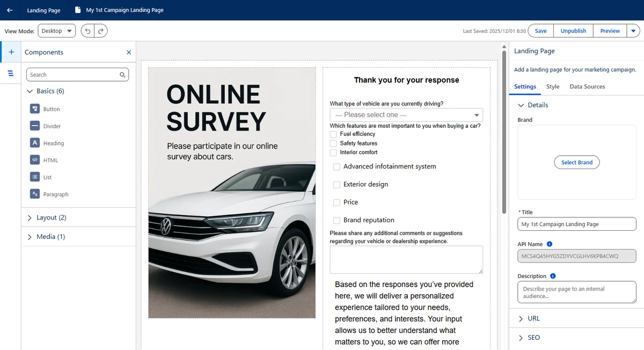Check the Exterior design checkbox
The height and width of the screenshot is (350, 644).
pos(336,185)
